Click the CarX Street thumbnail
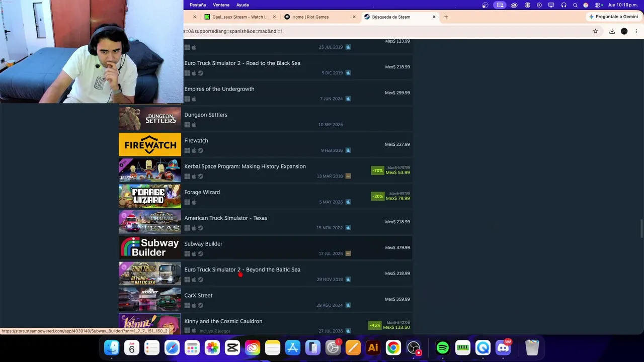This screenshot has width=644, height=362. click(150, 299)
